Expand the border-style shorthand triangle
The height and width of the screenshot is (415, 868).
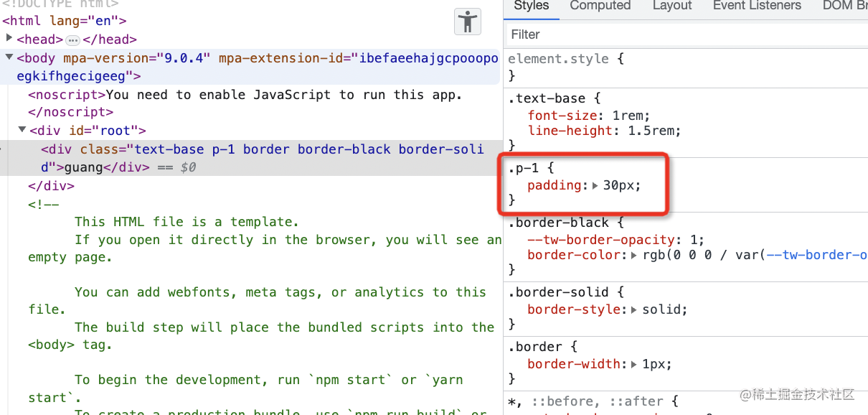(x=634, y=309)
